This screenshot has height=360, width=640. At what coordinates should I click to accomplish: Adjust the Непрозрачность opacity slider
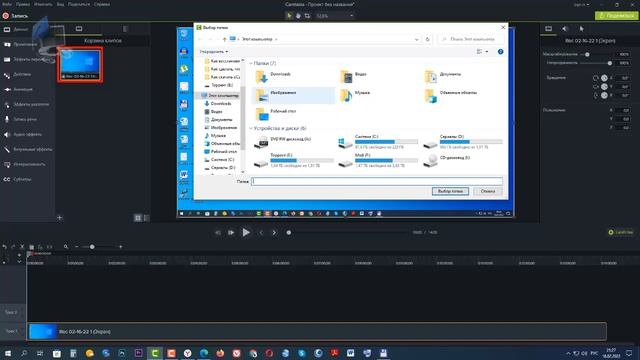click(x=609, y=63)
